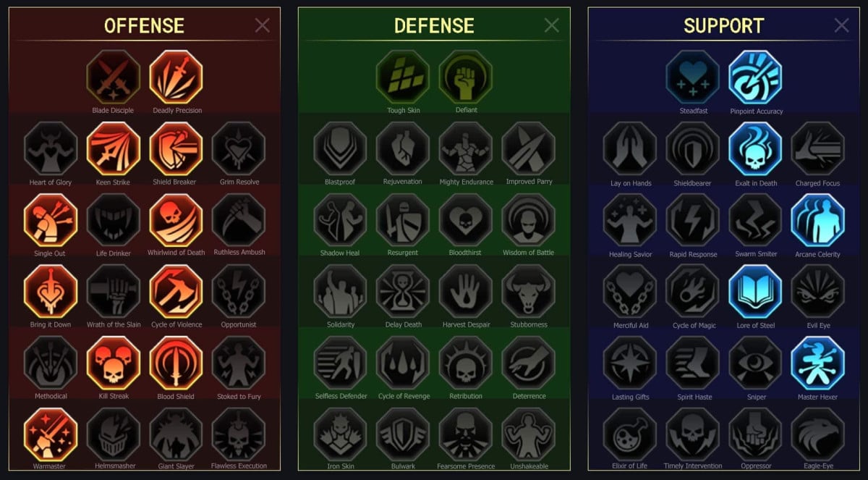Viewport: 868px width, 480px height.
Task: Close the Support mastery panel
Action: coord(842,26)
